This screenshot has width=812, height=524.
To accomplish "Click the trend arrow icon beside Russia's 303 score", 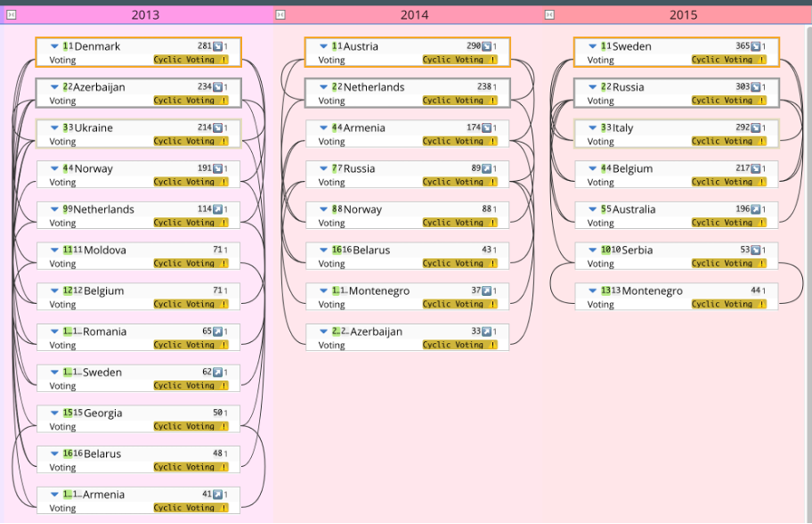I will tap(756, 87).
